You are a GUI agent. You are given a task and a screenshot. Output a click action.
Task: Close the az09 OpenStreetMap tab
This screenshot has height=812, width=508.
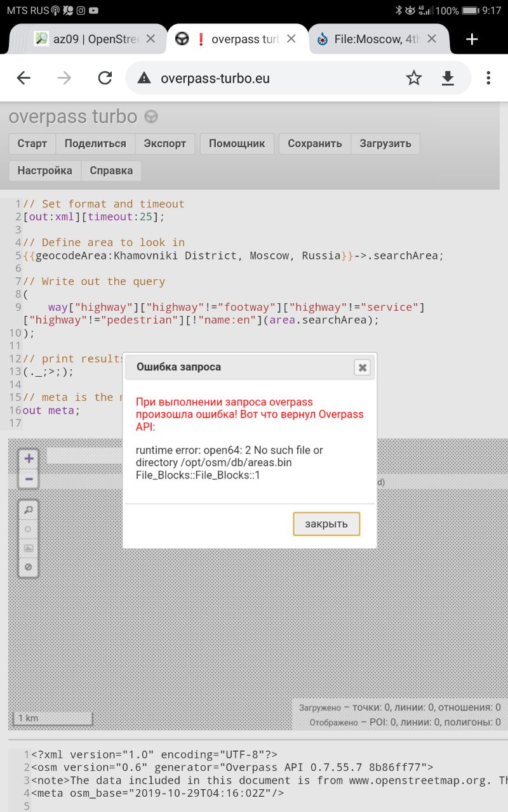click(150, 39)
